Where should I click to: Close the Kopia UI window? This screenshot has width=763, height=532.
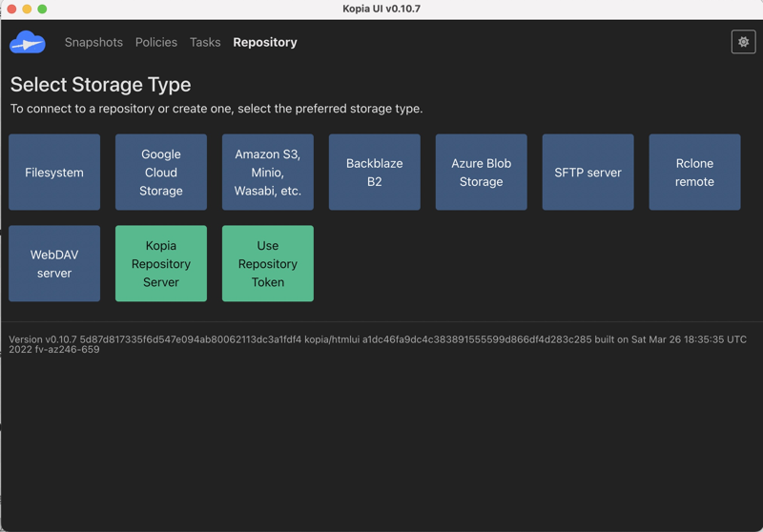coord(11,9)
